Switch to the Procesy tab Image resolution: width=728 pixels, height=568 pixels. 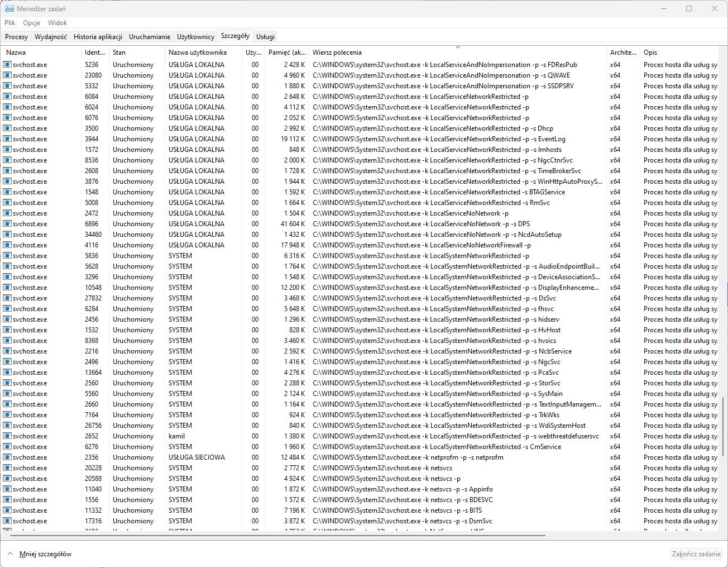[16, 36]
